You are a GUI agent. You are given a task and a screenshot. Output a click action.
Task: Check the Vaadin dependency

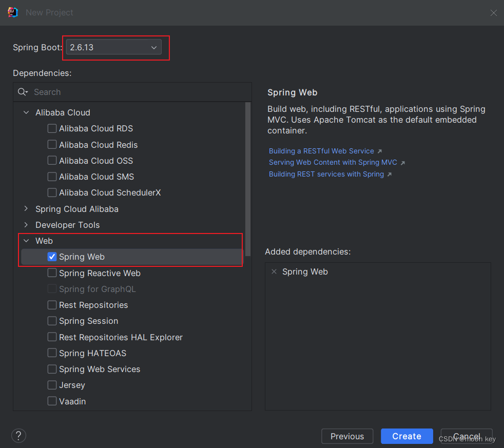pyautogui.click(x=52, y=401)
